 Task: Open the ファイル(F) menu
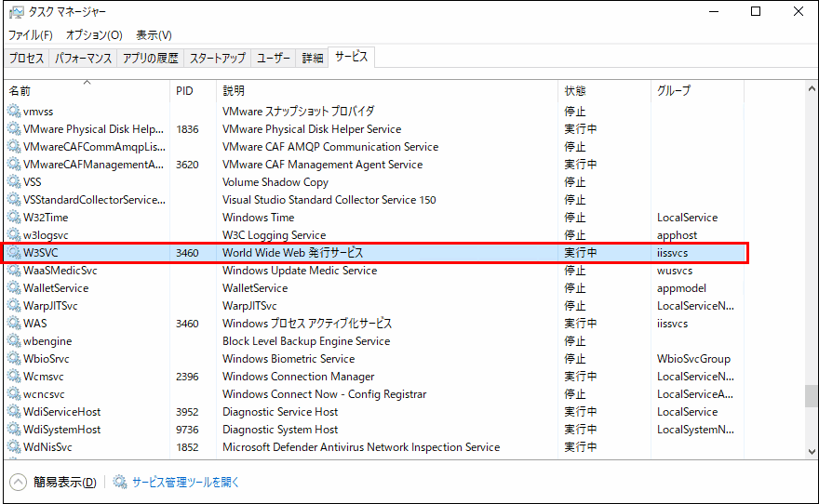pyautogui.click(x=31, y=35)
